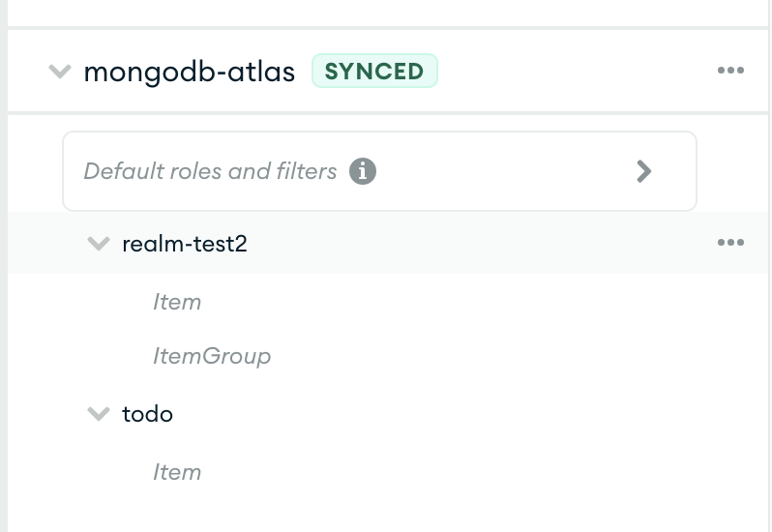Open the mongodb-atlas more options ellipsis
Image resolution: width=772 pixels, height=532 pixels.
730,71
